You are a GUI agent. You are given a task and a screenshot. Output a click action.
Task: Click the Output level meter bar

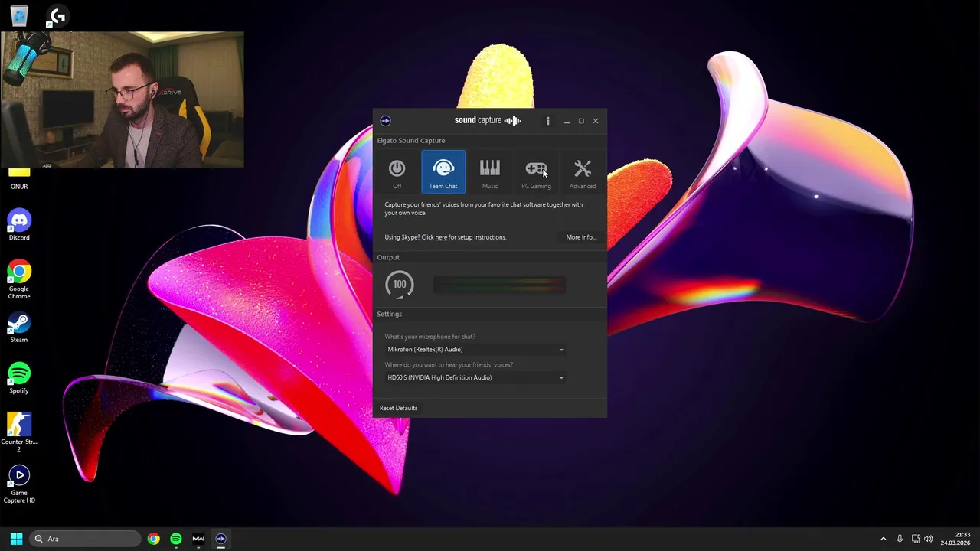499,285
